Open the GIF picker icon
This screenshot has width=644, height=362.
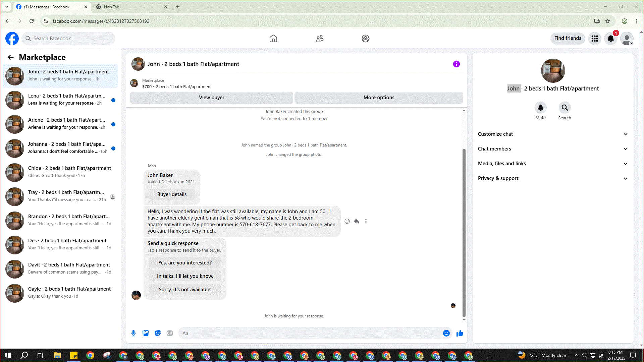[x=170, y=333]
